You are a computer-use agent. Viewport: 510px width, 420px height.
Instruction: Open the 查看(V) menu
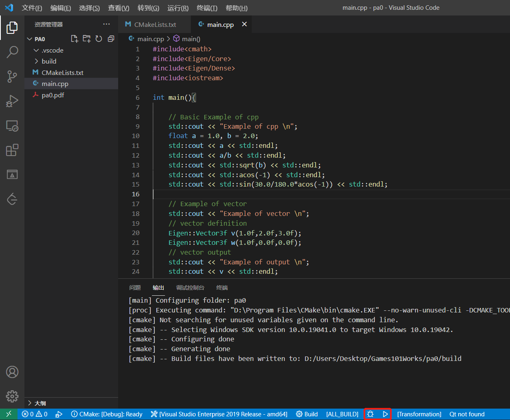coord(119,8)
